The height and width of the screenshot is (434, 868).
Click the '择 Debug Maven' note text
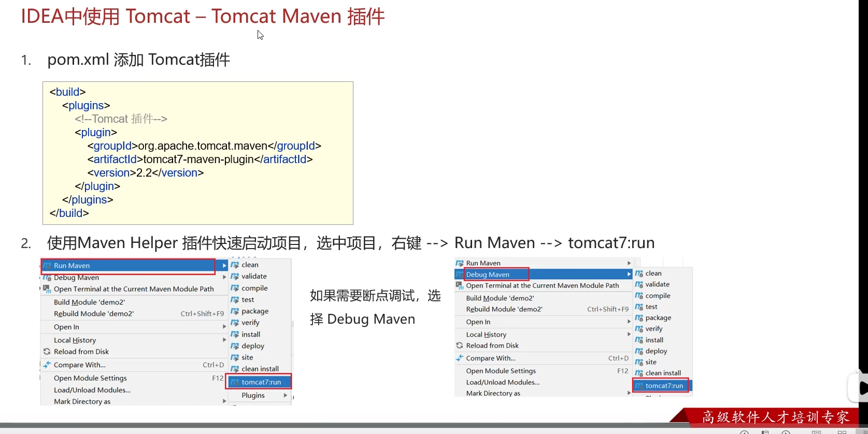(x=363, y=319)
